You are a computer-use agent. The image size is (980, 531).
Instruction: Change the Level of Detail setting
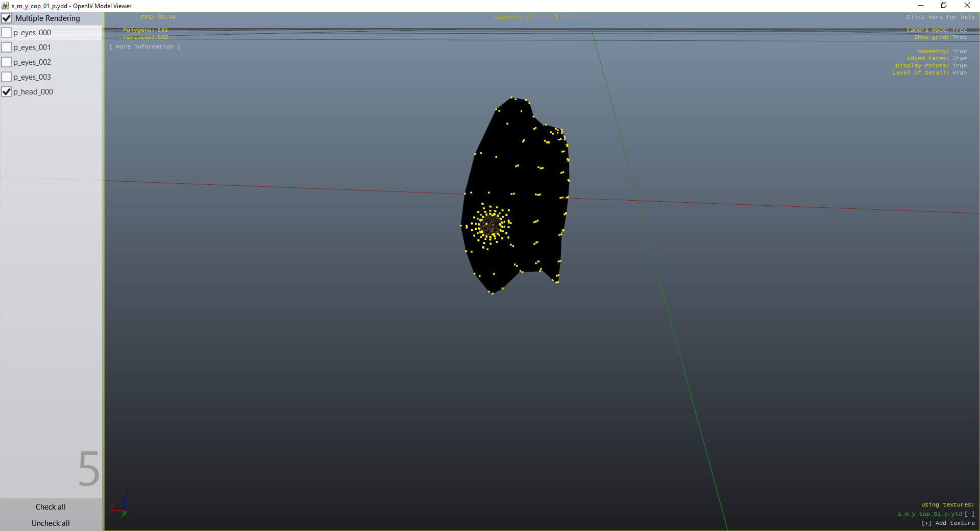pyautogui.click(x=929, y=73)
